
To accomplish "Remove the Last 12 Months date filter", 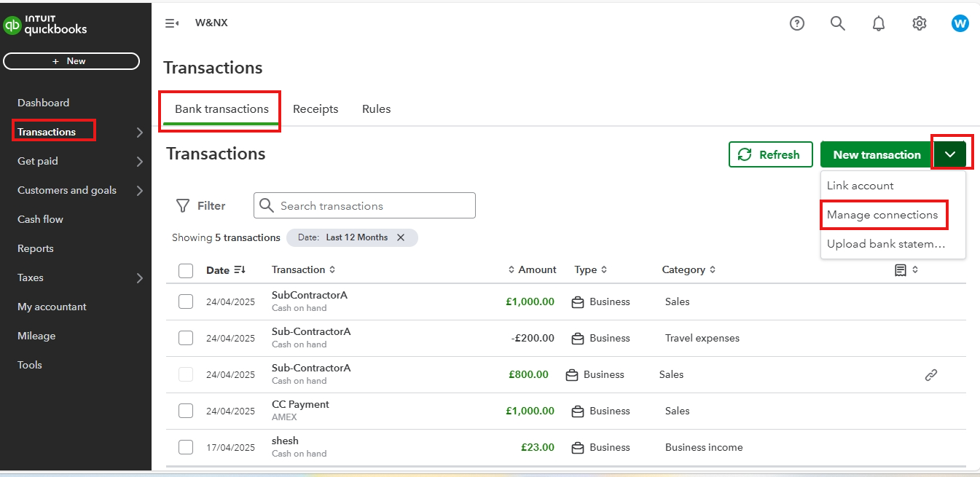I will pos(401,237).
